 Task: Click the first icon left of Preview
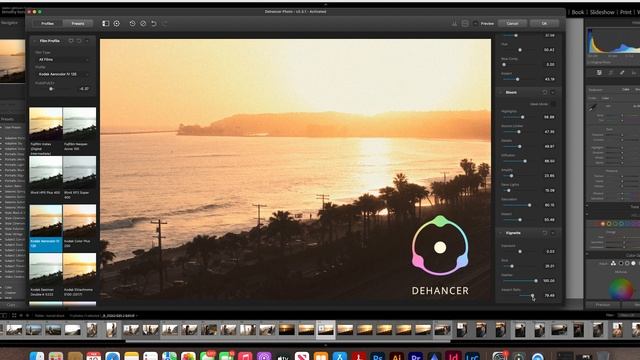[x=454, y=24]
